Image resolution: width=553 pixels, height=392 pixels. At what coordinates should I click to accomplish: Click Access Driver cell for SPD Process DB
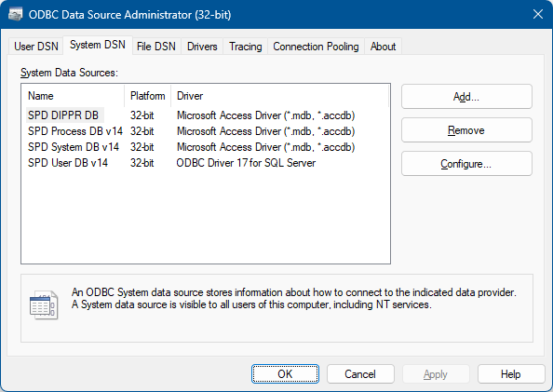(265, 131)
